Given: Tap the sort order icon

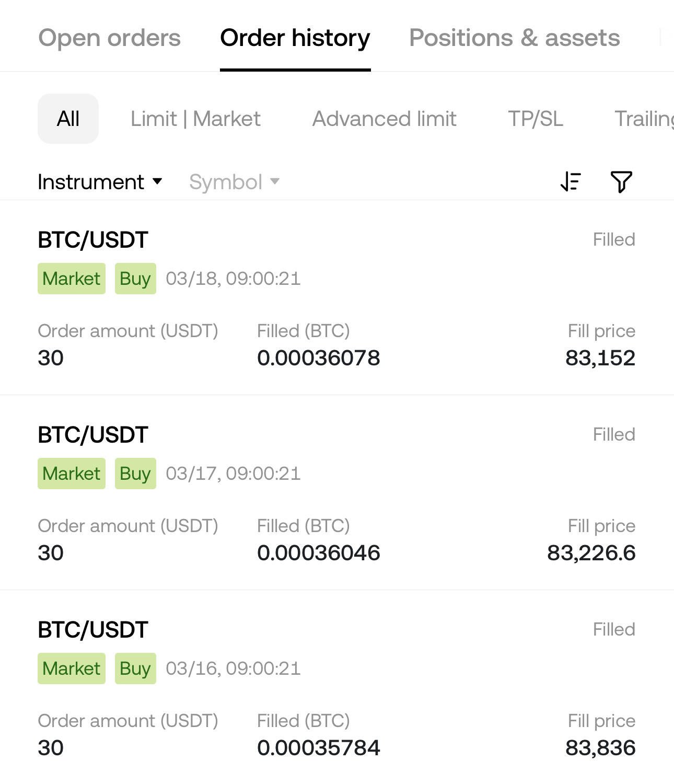Looking at the screenshot, I should [x=571, y=182].
